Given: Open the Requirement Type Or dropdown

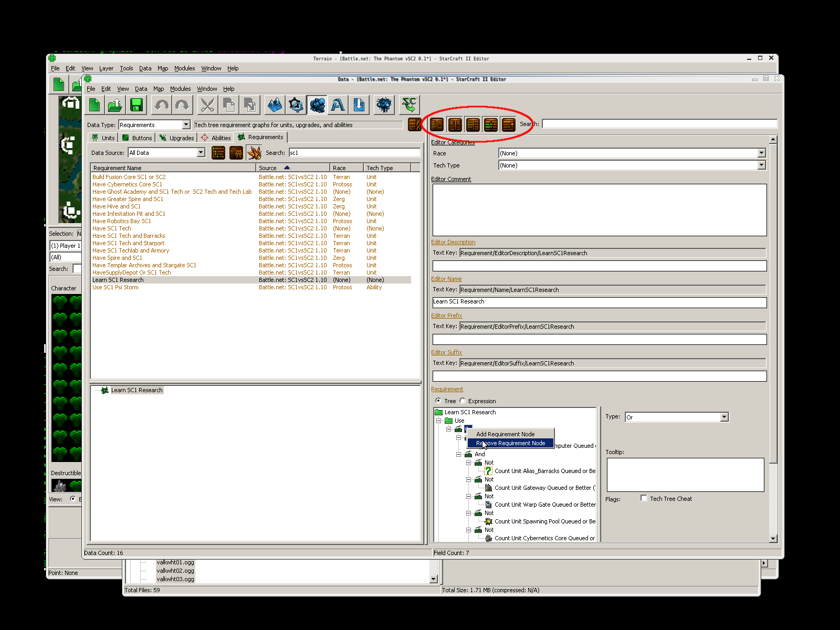Looking at the screenshot, I should pos(724,417).
